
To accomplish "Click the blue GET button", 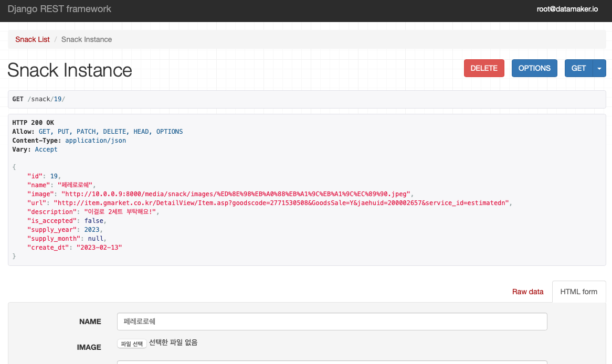I will click(x=578, y=68).
